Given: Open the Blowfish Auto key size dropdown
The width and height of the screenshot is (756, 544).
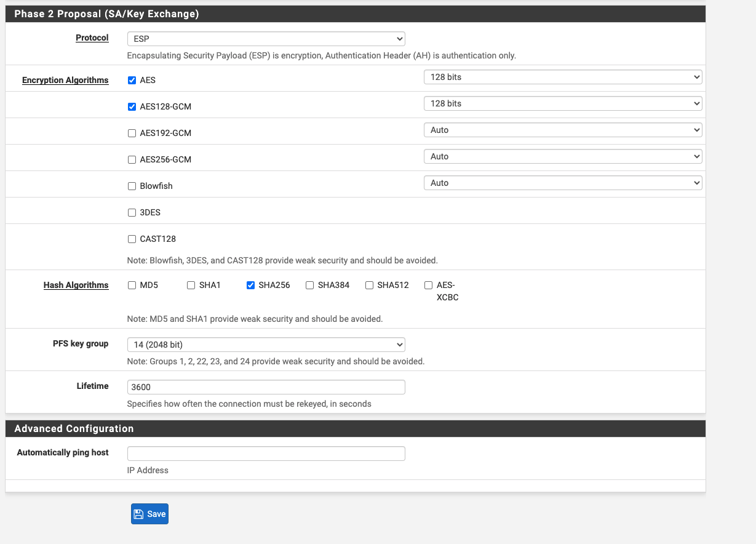Looking at the screenshot, I should (563, 183).
